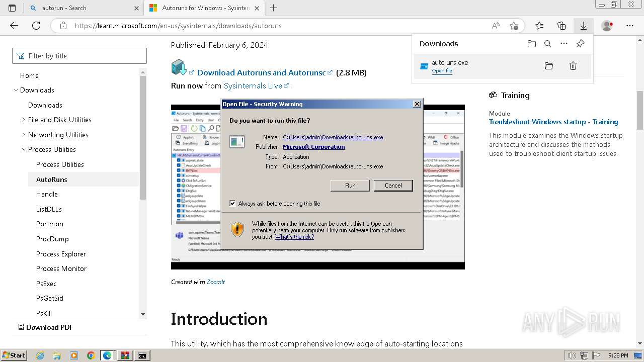
Task: View site information lock icon
Action: (63, 26)
